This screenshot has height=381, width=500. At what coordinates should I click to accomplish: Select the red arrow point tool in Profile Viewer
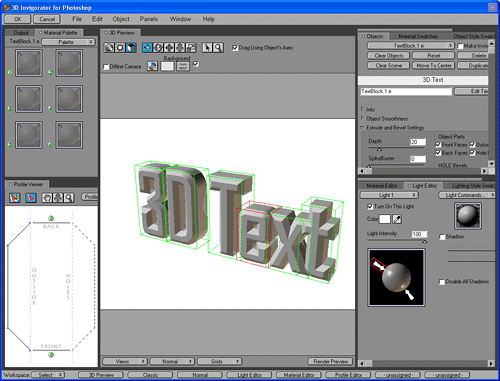coord(31,198)
